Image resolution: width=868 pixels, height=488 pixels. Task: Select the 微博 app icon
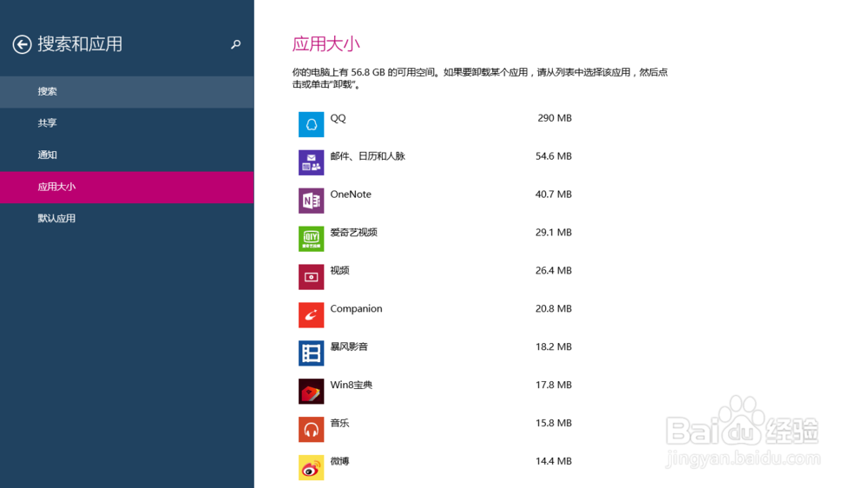click(x=311, y=467)
